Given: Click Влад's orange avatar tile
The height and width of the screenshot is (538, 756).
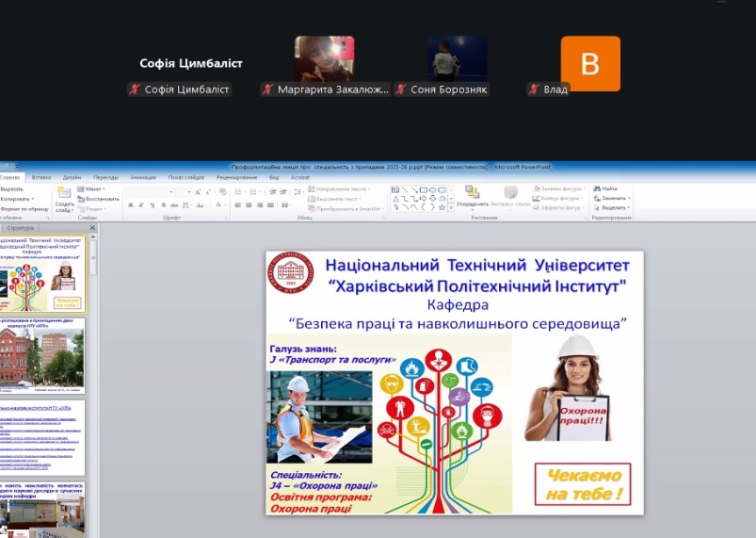Looking at the screenshot, I should [x=590, y=64].
